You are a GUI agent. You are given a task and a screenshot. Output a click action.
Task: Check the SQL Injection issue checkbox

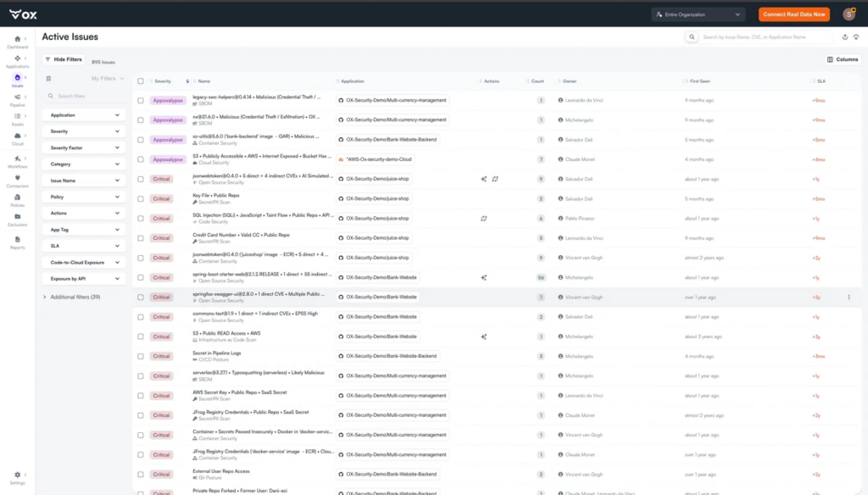pyautogui.click(x=141, y=219)
